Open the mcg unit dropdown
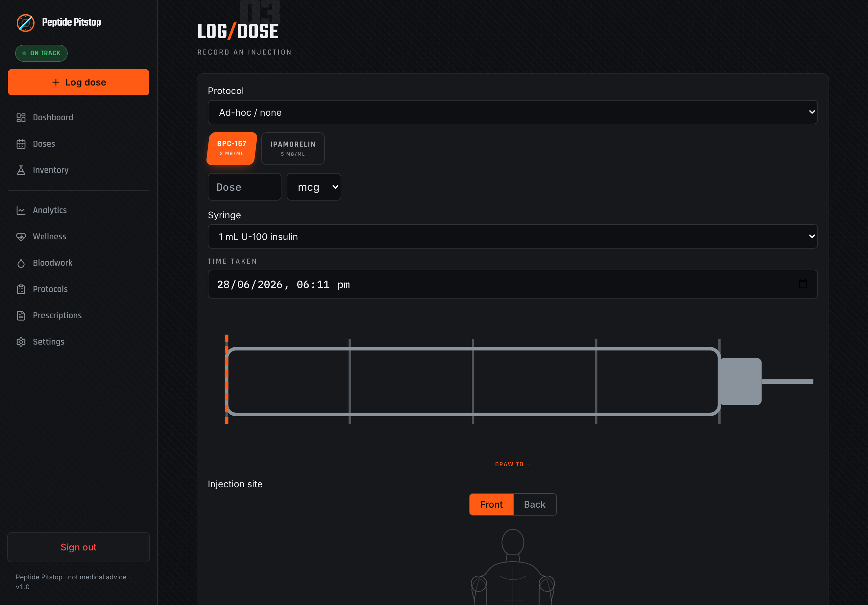The width and height of the screenshot is (868, 605). coord(314,187)
